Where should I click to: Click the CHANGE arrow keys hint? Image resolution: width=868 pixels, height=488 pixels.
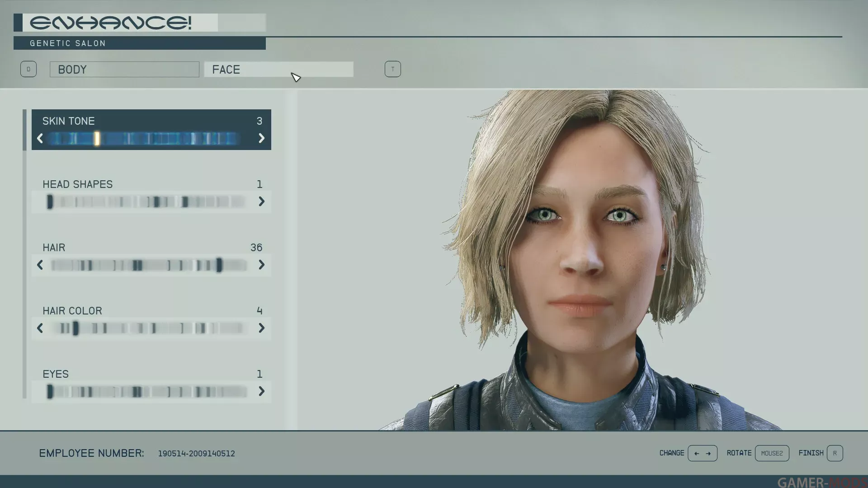click(x=702, y=453)
